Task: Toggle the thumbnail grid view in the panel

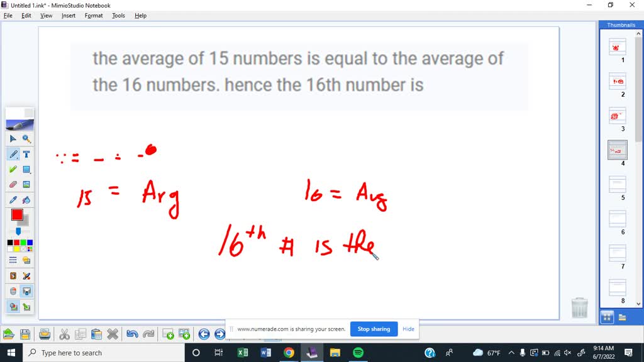Action: point(606,317)
